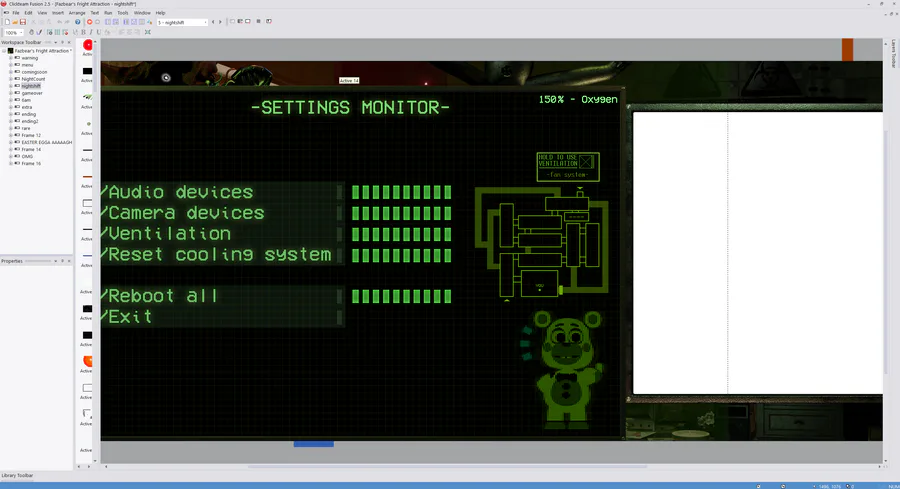This screenshot has height=489, width=900.
Task: Click the Stop icon beside the run button
Action: coord(98,22)
